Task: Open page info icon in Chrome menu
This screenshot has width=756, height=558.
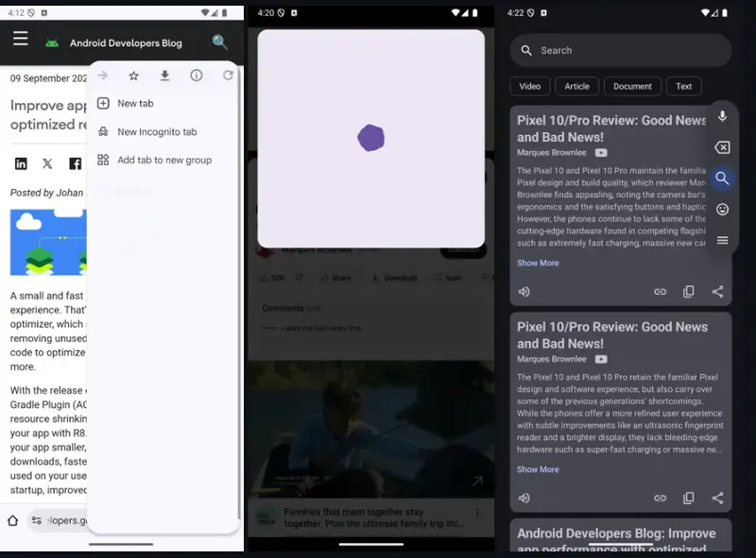Action: (197, 76)
